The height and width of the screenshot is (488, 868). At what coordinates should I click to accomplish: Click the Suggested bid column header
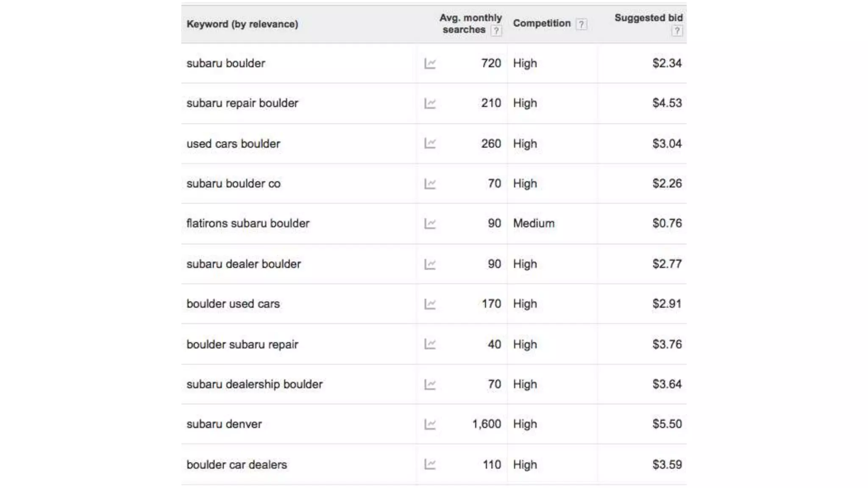pos(648,18)
